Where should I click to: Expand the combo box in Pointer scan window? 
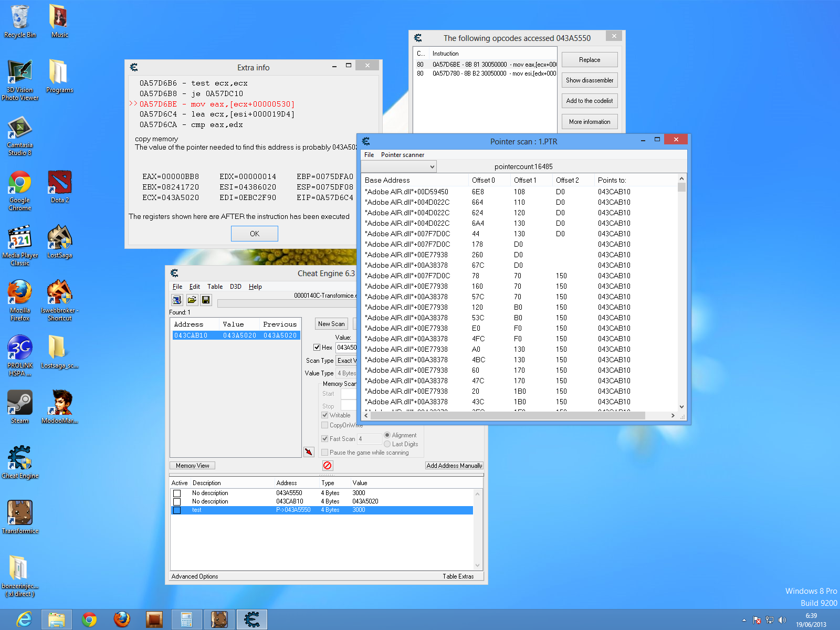pyautogui.click(x=432, y=166)
